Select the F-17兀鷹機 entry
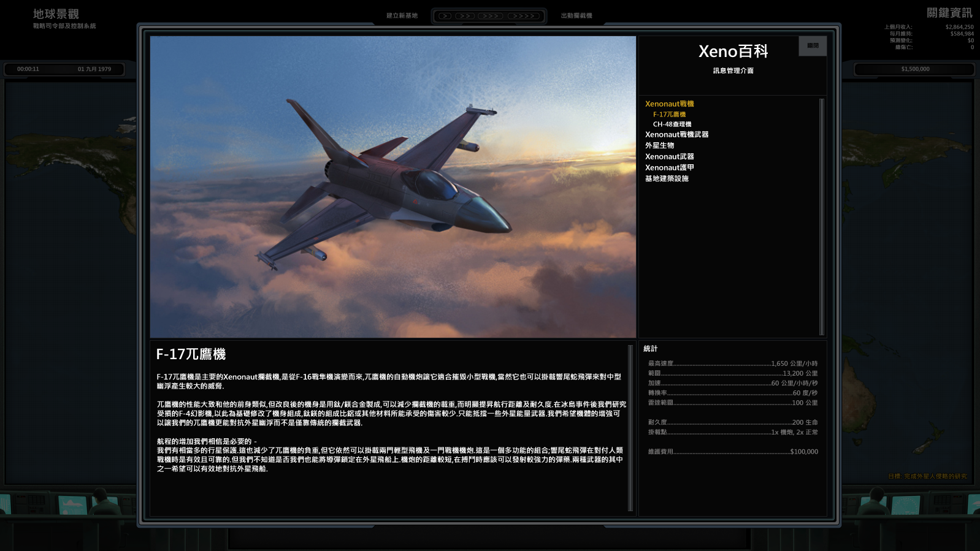This screenshot has width=980, height=551. 669,115
